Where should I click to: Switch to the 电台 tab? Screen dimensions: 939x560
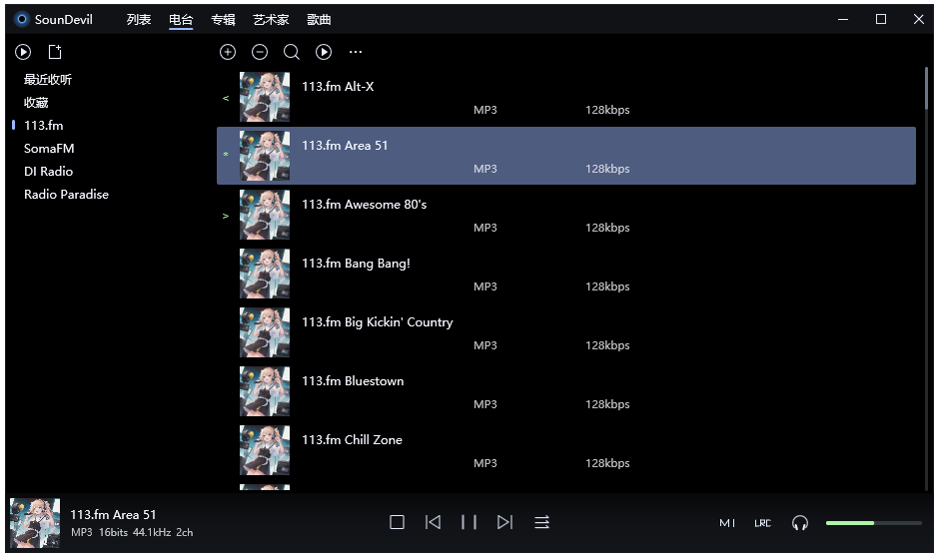tap(181, 20)
